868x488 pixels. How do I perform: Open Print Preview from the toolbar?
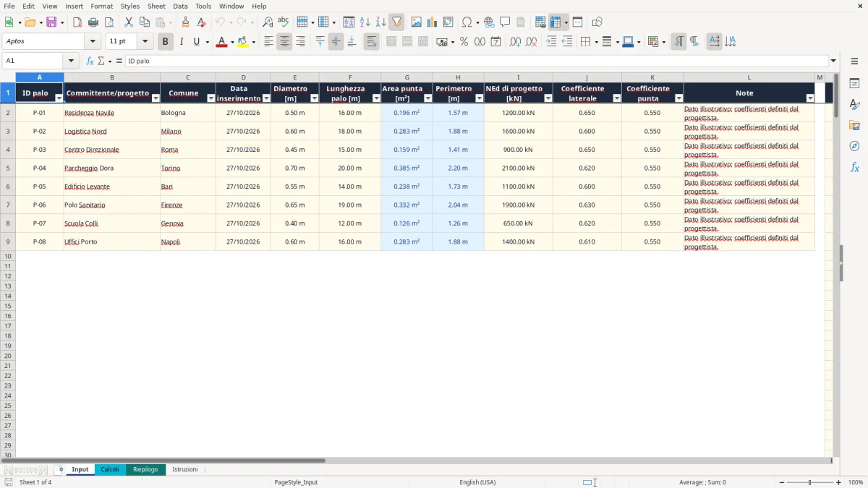[x=109, y=22]
